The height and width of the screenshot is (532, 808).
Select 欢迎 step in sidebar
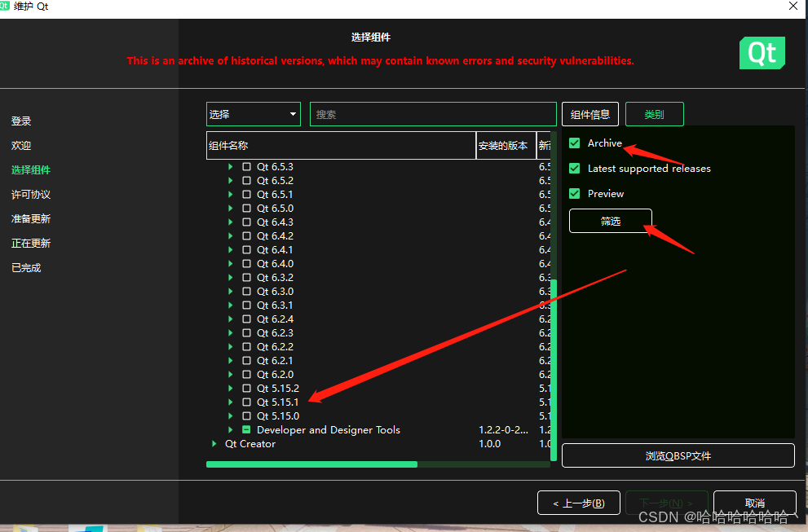pyautogui.click(x=21, y=146)
